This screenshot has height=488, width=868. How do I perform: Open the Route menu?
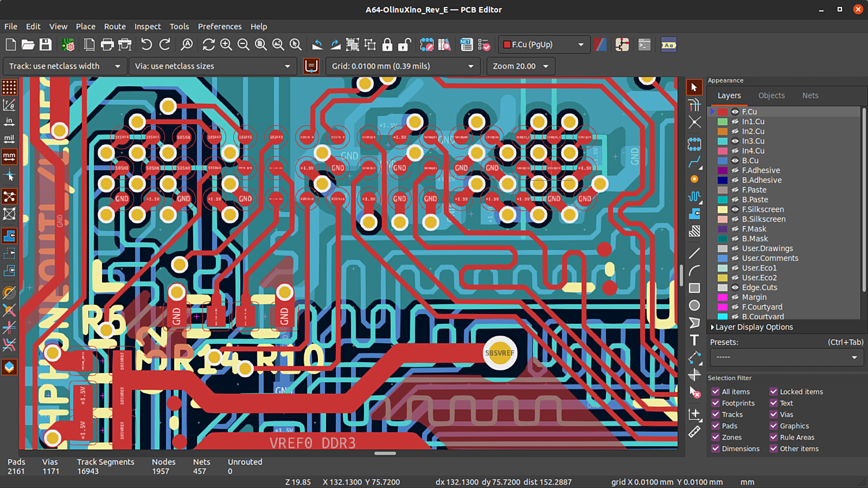[x=114, y=27]
